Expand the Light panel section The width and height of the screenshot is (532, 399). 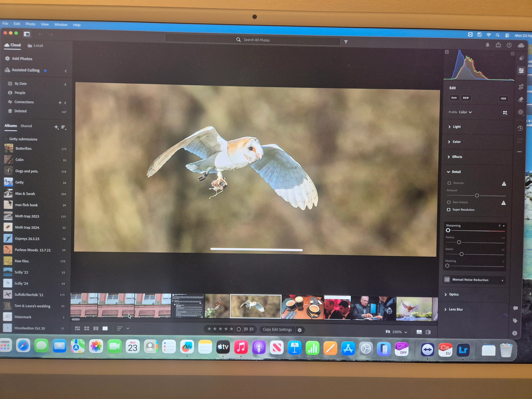point(456,127)
